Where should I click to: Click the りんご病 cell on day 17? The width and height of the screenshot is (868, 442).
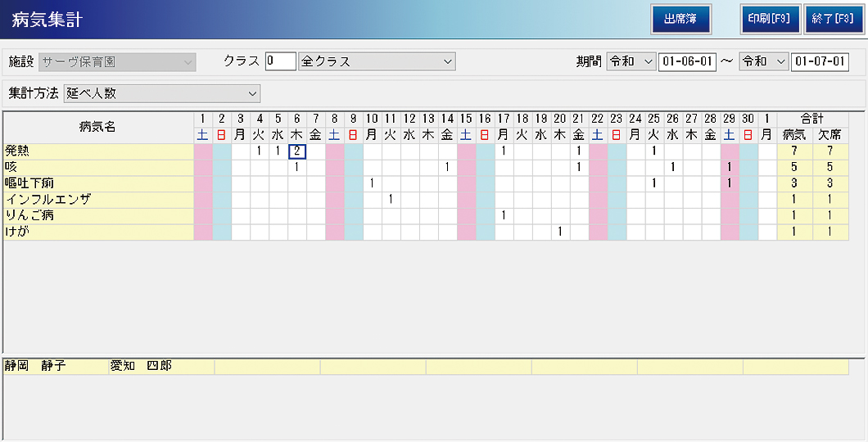pos(504,215)
